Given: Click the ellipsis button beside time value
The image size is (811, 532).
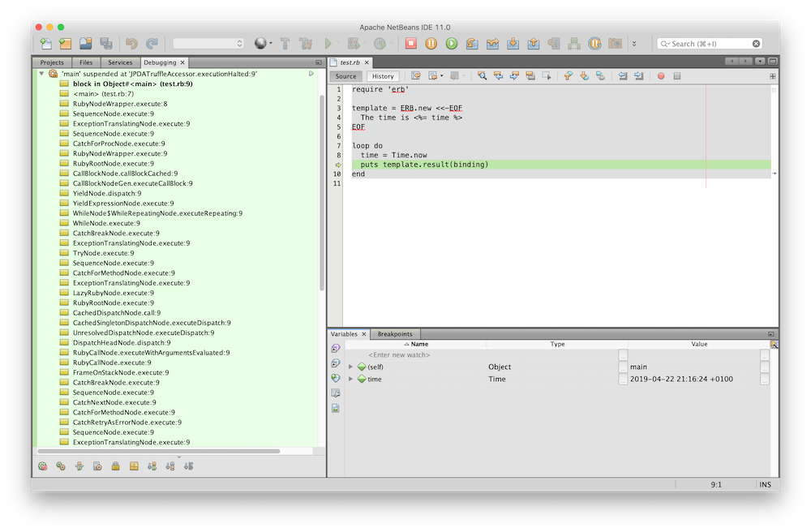Looking at the screenshot, I should click(x=765, y=380).
